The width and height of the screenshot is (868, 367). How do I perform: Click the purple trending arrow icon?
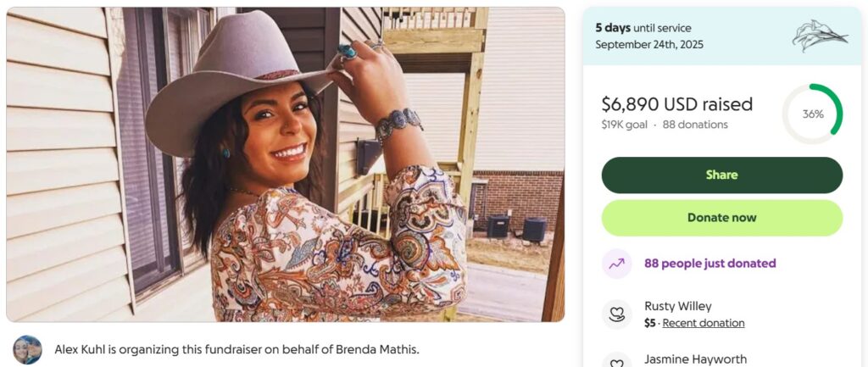click(x=617, y=264)
